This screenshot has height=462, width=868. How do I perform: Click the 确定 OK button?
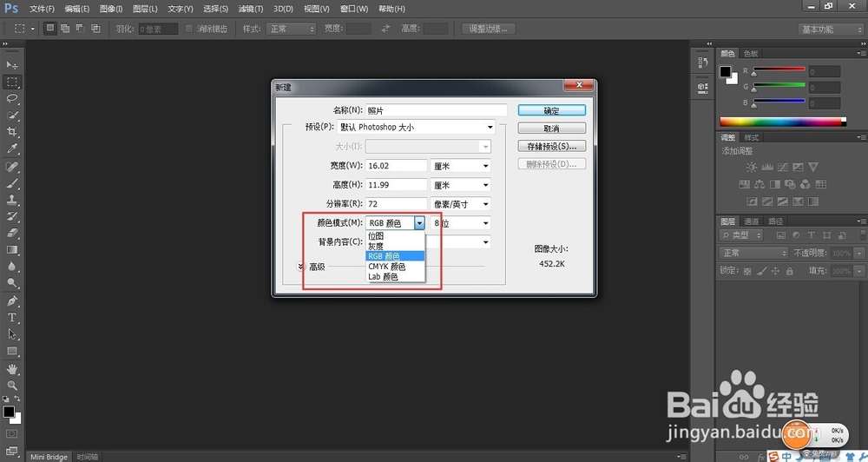552,110
